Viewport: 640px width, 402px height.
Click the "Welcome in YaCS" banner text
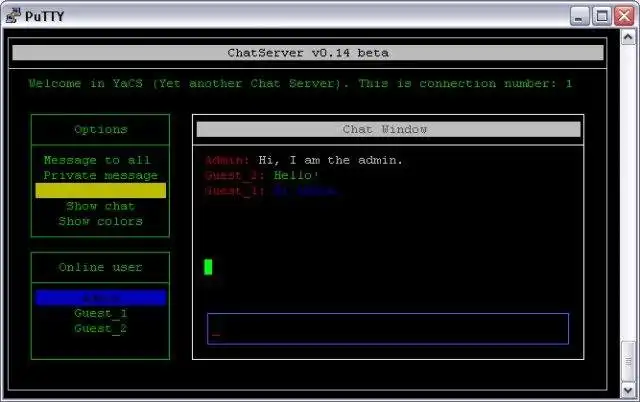(x=300, y=84)
